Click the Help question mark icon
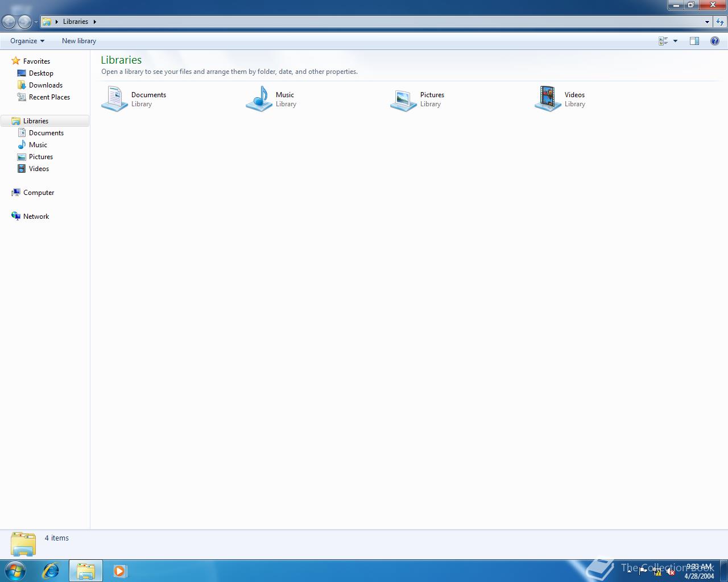The width and height of the screenshot is (728, 582). click(715, 41)
